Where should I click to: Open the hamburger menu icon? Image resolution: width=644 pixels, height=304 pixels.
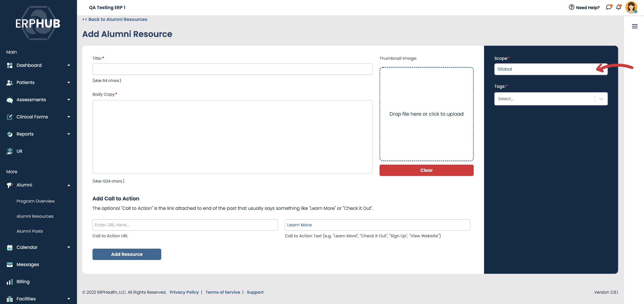click(x=635, y=26)
